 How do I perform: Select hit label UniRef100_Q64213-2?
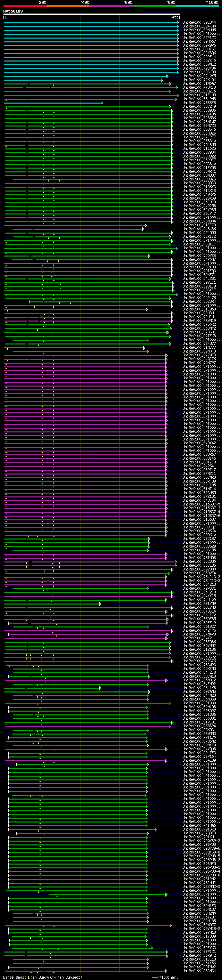tap(201, 577)
